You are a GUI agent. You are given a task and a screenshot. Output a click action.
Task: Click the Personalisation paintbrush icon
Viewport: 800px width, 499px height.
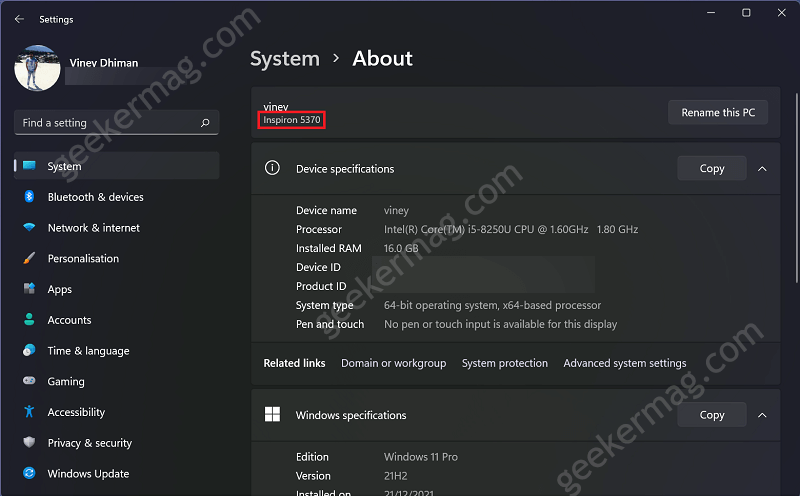click(29, 258)
